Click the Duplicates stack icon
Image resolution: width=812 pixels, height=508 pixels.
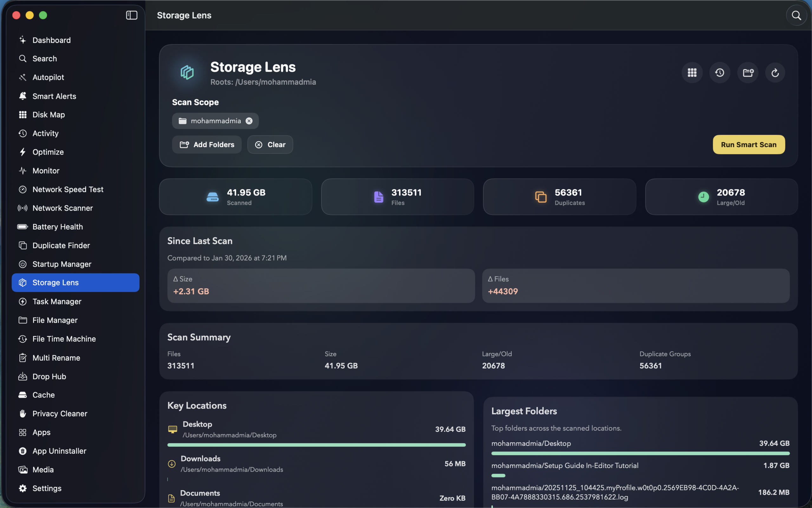(541, 197)
